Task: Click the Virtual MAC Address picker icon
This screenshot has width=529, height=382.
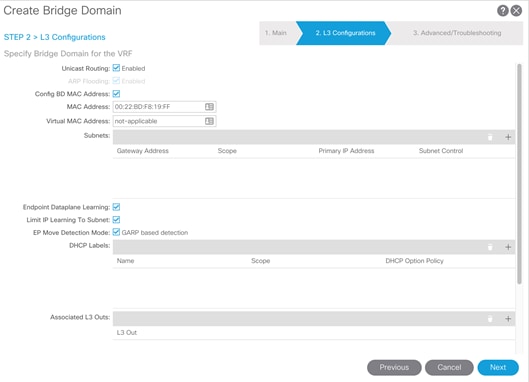Action: coord(209,121)
